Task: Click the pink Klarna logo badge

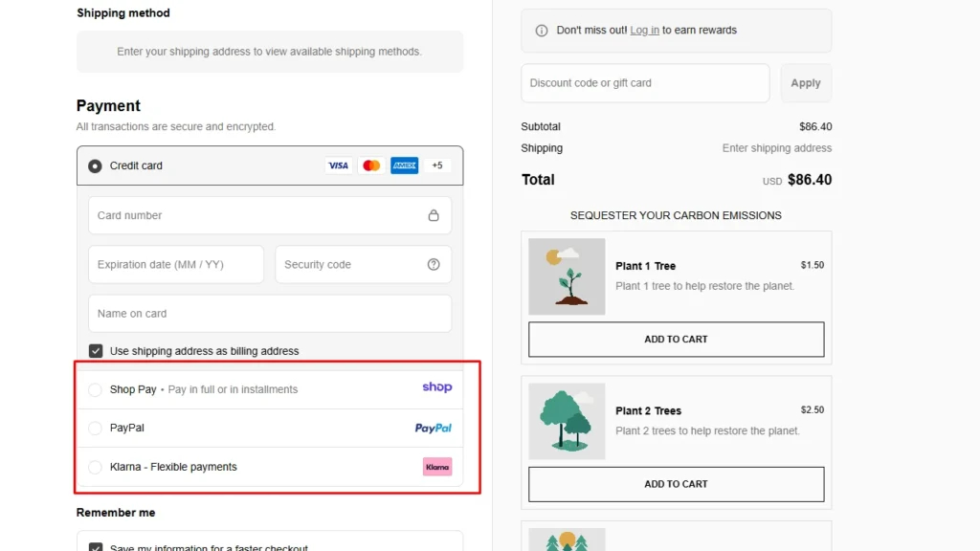Action: click(436, 467)
